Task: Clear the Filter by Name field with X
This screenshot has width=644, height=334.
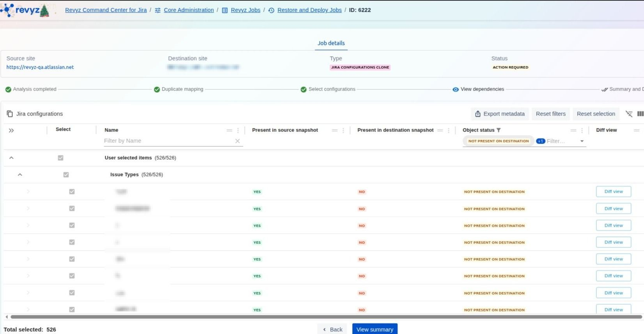Action: [x=237, y=141]
